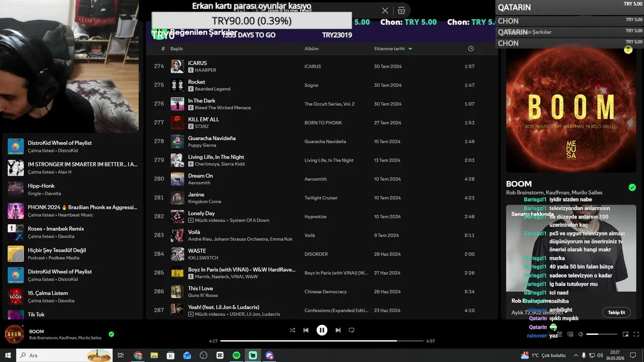Enter full screen player view

pyautogui.click(x=636, y=334)
